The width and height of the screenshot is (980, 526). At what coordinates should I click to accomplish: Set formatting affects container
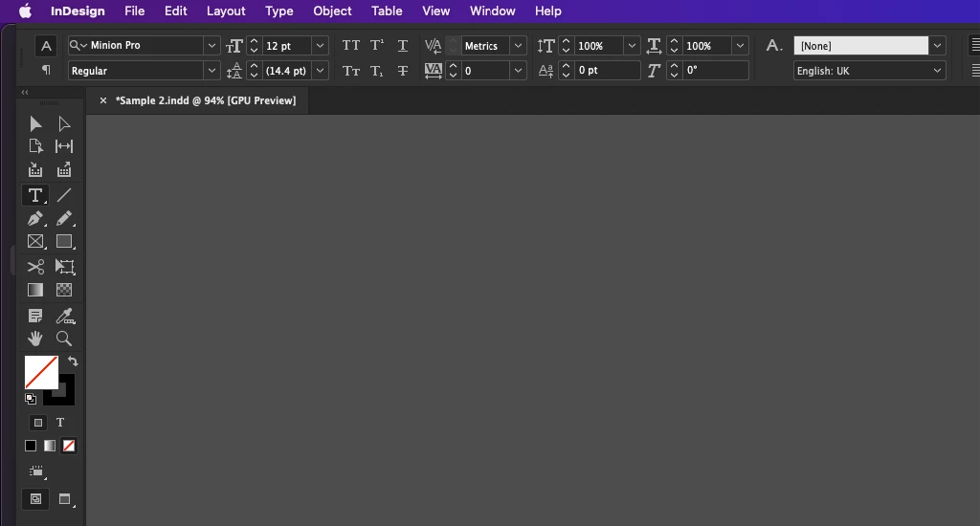pyautogui.click(x=38, y=423)
